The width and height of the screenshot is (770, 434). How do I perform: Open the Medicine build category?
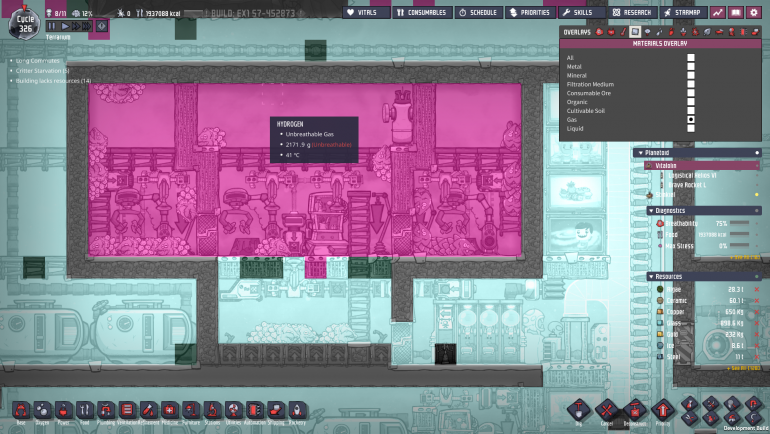point(169,409)
